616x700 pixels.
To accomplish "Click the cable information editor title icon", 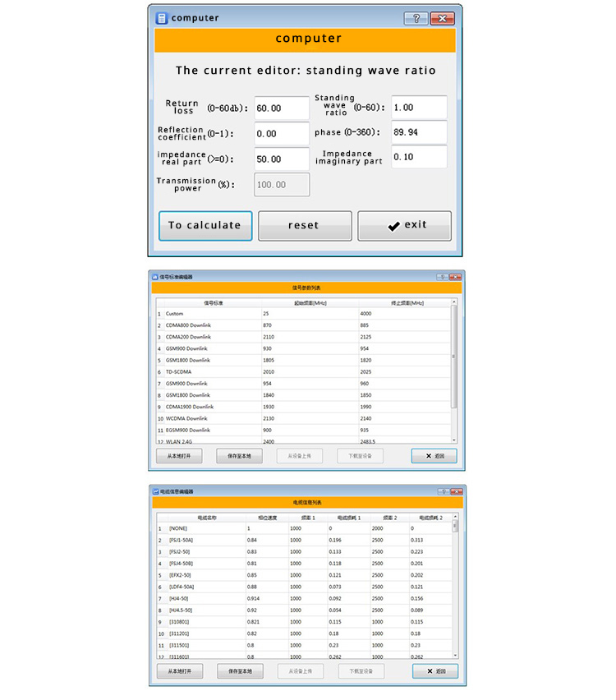I will [154, 490].
